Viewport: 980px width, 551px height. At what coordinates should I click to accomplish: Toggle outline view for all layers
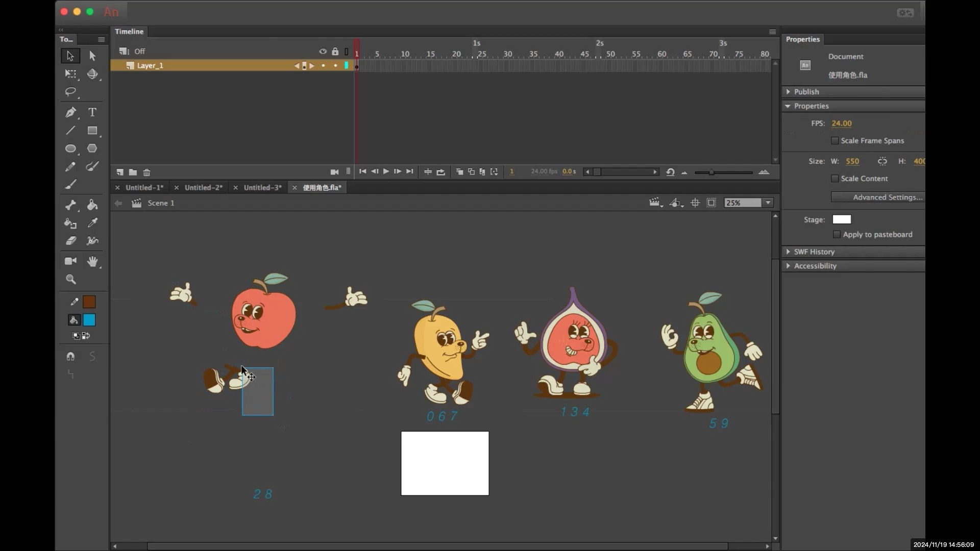point(347,52)
